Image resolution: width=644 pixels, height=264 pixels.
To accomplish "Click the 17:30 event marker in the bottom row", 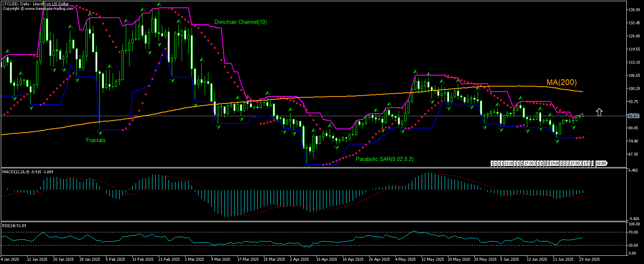I will tap(529, 163).
